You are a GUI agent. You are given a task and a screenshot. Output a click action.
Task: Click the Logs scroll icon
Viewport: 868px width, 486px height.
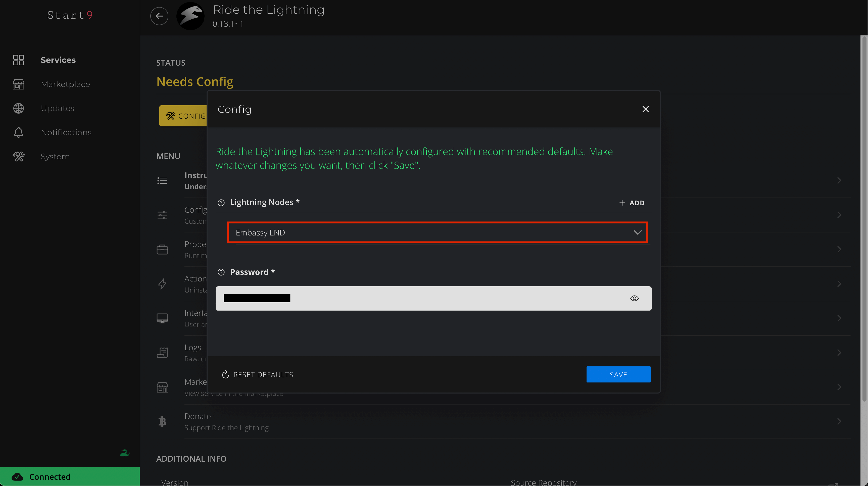click(x=162, y=353)
